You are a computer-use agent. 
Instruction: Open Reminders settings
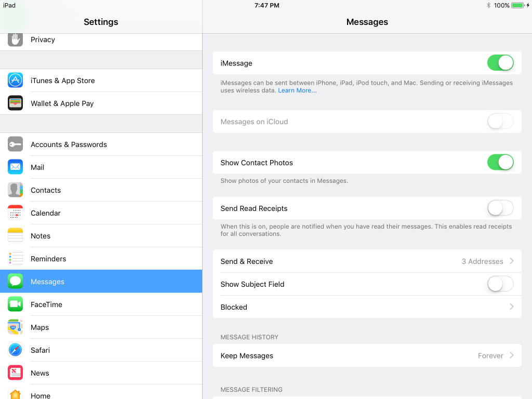(x=101, y=259)
